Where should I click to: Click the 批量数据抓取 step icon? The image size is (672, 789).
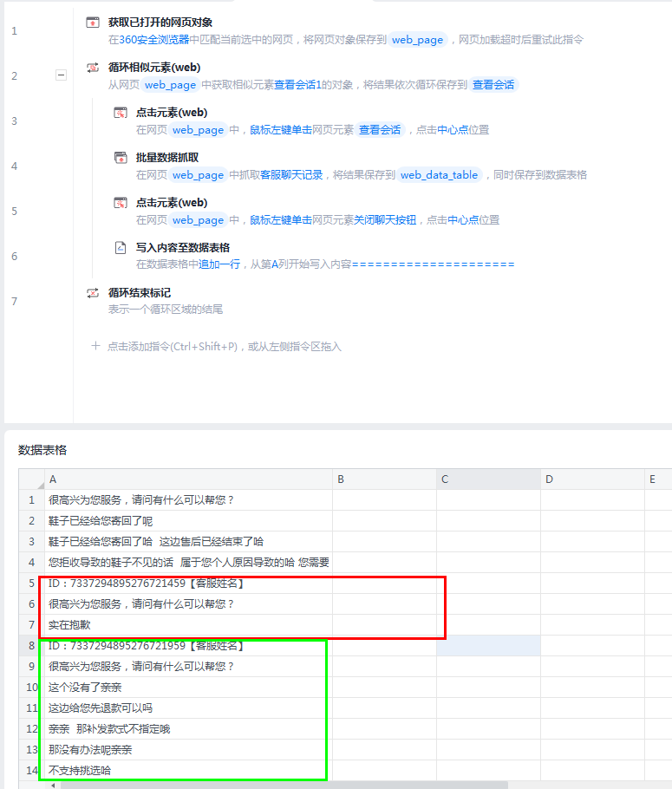click(121, 158)
